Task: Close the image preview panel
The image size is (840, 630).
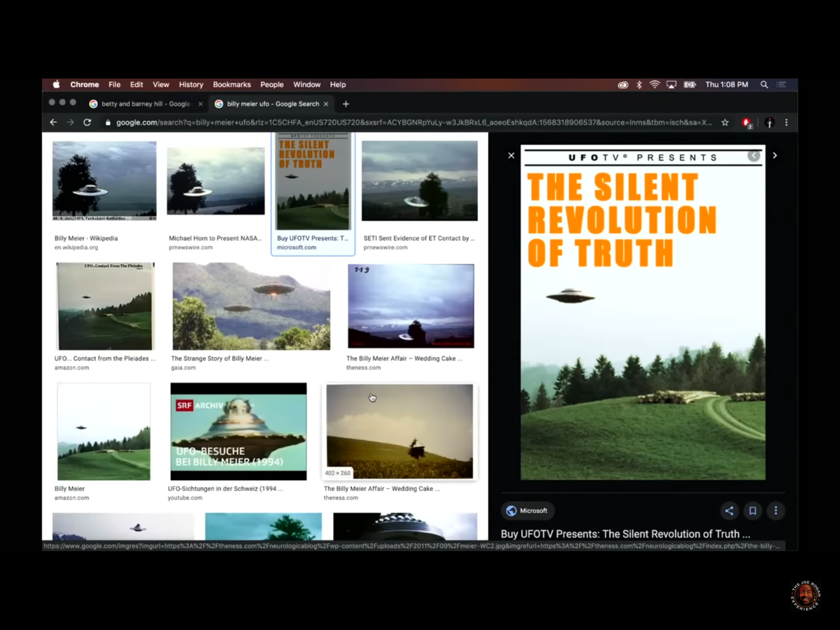Action: 511,156
